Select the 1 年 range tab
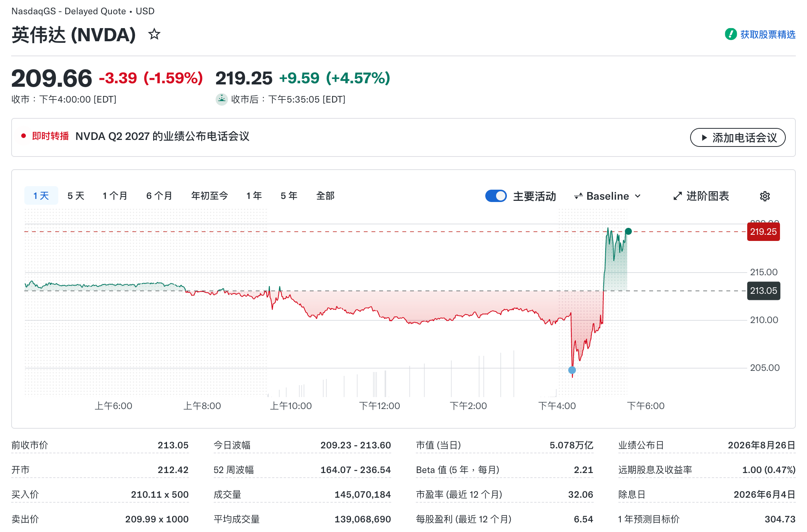The width and height of the screenshot is (807, 532). (254, 196)
